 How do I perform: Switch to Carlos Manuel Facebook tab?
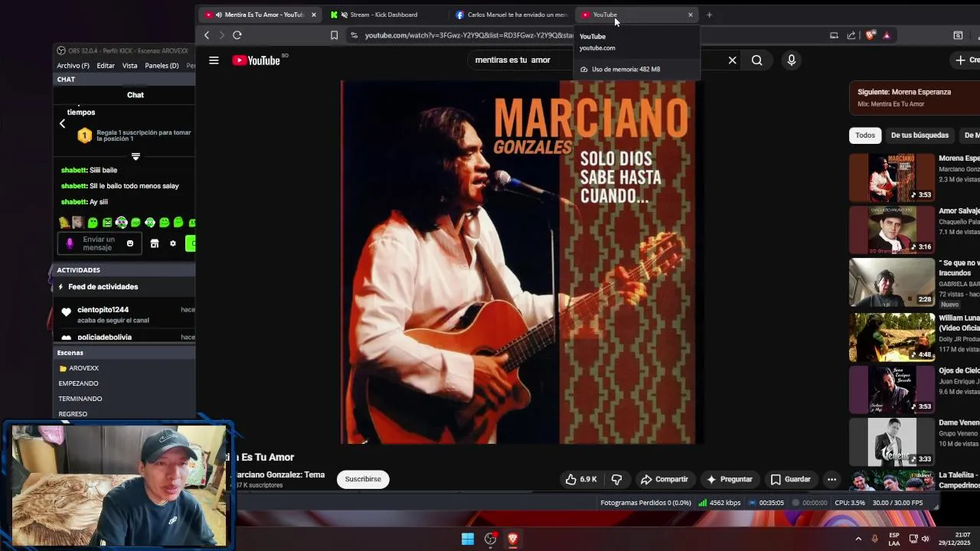click(x=511, y=15)
